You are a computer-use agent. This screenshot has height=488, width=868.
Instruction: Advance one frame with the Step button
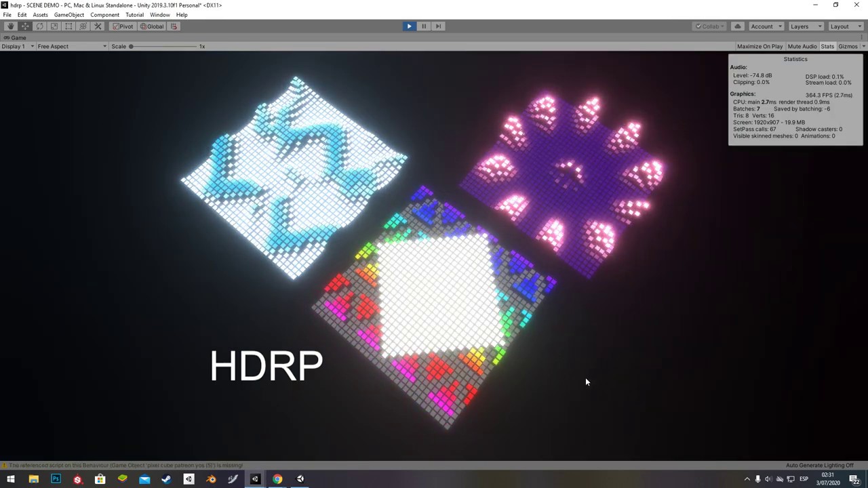point(438,26)
